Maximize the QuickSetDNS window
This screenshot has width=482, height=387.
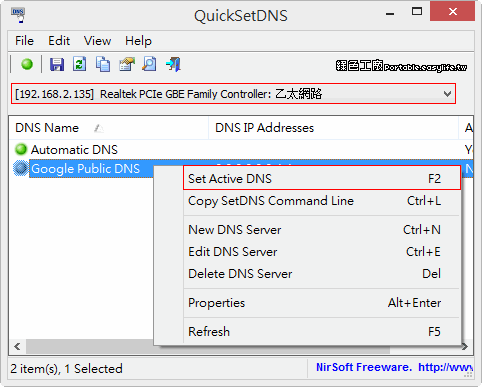point(417,12)
